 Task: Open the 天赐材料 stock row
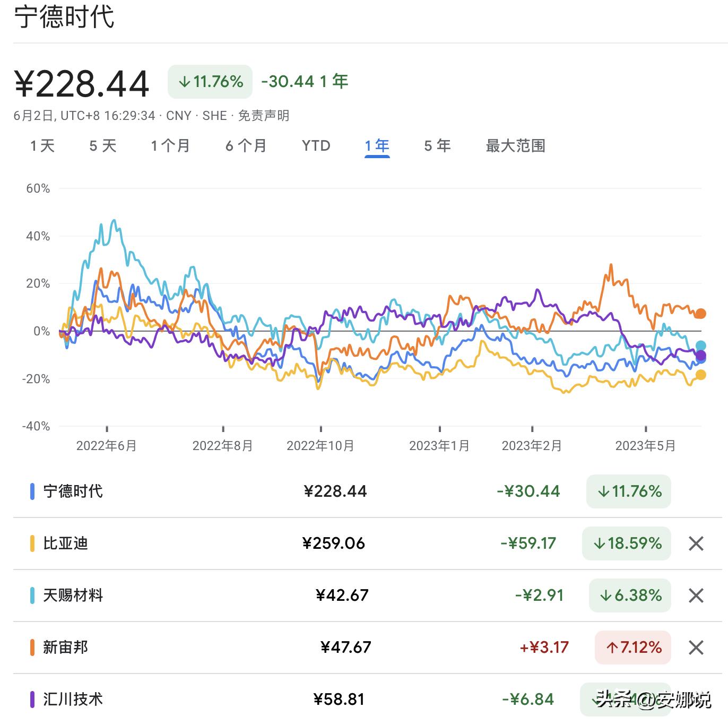point(367,595)
